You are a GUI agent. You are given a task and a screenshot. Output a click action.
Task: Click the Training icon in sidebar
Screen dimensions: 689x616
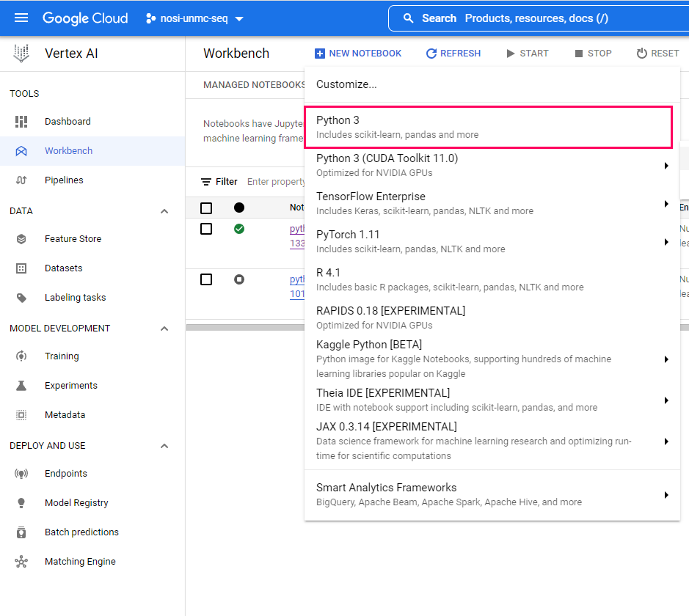click(21, 356)
